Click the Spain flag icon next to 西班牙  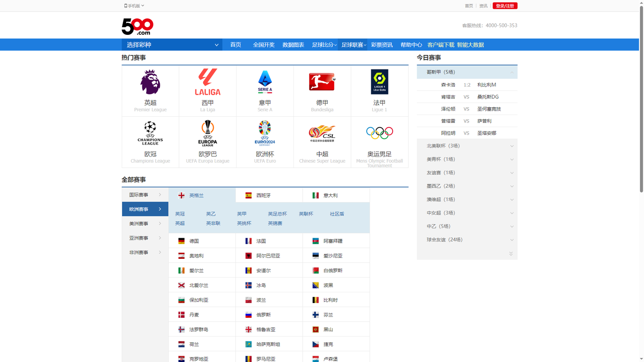click(x=248, y=195)
